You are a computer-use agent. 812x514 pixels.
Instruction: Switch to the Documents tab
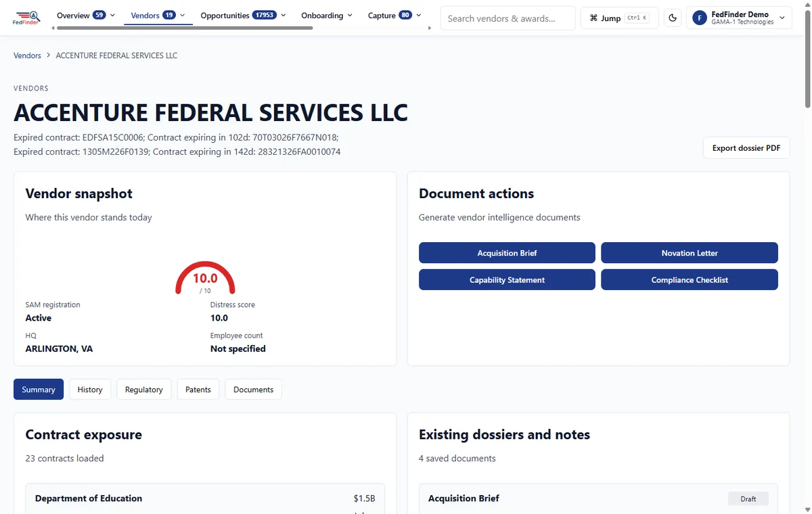[254, 390]
